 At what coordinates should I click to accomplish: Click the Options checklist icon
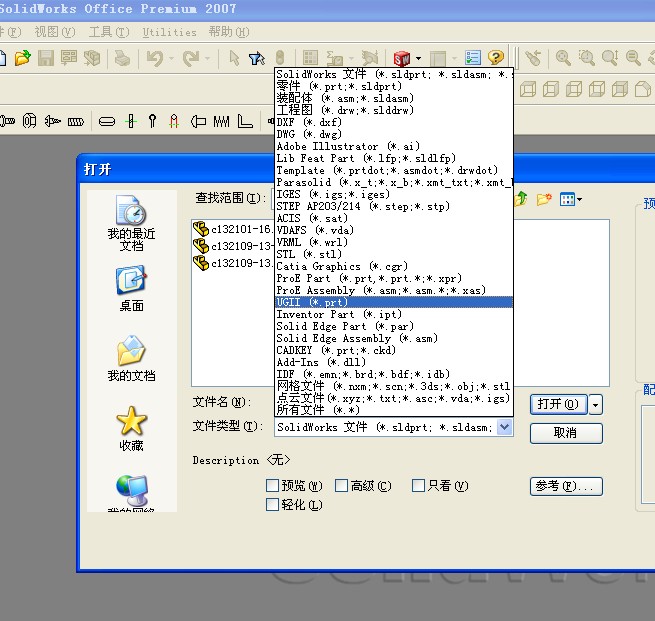[473, 58]
